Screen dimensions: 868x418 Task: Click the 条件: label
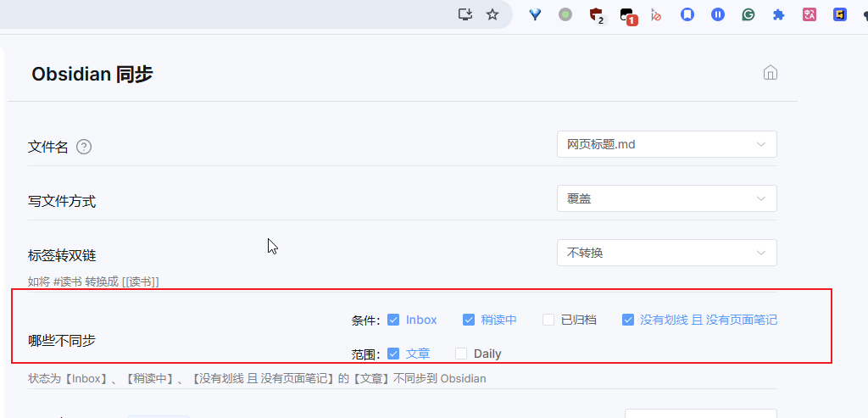pyautogui.click(x=365, y=320)
